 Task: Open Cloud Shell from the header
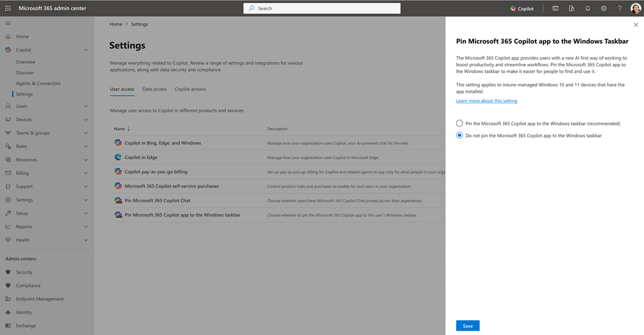(555, 9)
